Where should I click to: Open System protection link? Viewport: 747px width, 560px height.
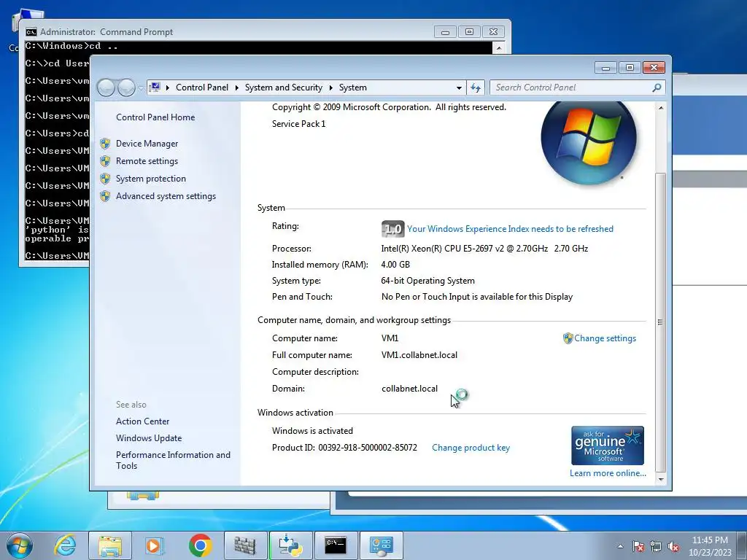click(150, 179)
